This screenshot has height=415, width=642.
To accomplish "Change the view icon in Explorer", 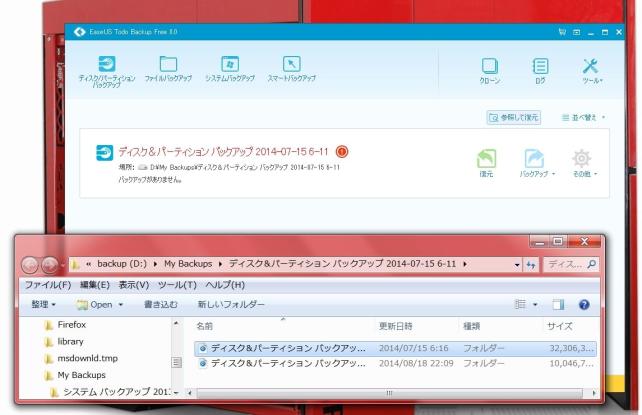I will coord(520,304).
